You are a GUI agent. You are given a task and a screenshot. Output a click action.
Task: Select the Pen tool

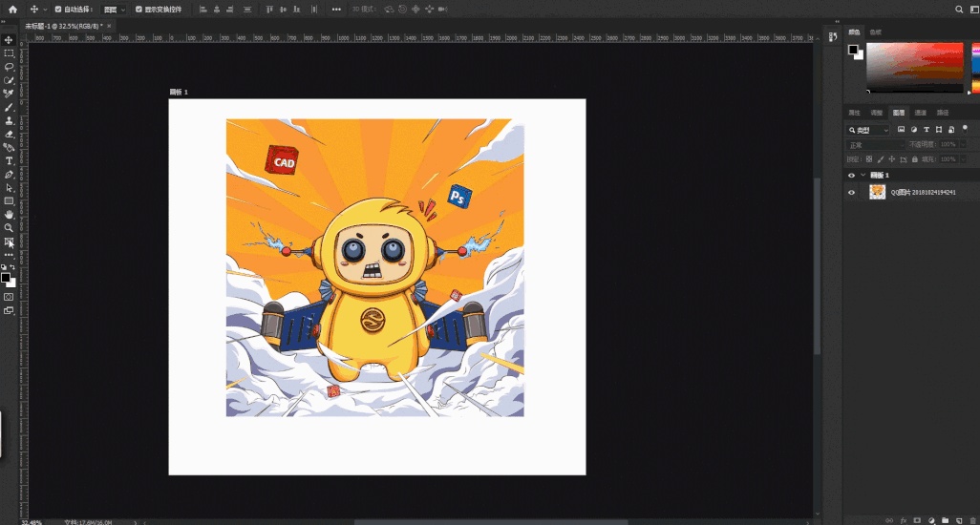tap(9, 175)
